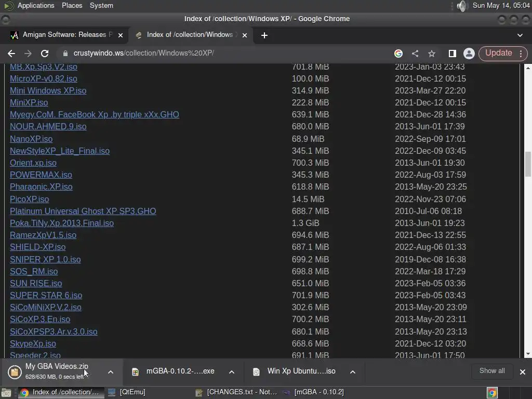Open the volume control icon
This screenshot has width=532, height=399.
click(x=461, y=6)
